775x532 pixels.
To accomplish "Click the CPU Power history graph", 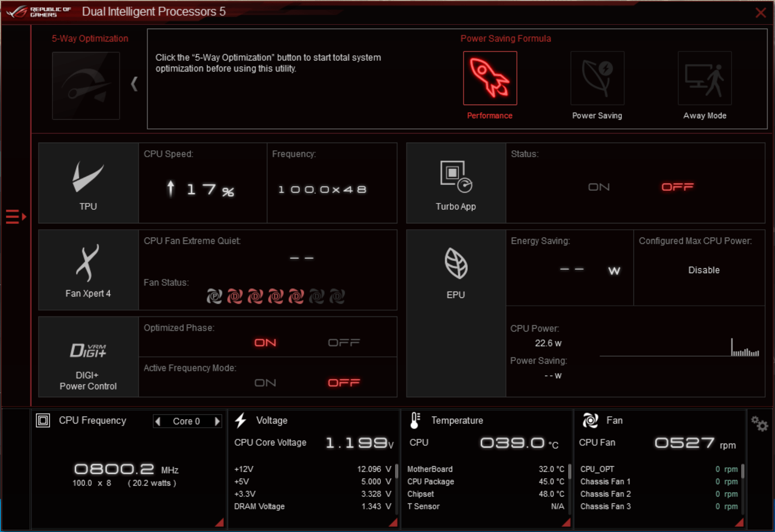I will click(680, 347).
